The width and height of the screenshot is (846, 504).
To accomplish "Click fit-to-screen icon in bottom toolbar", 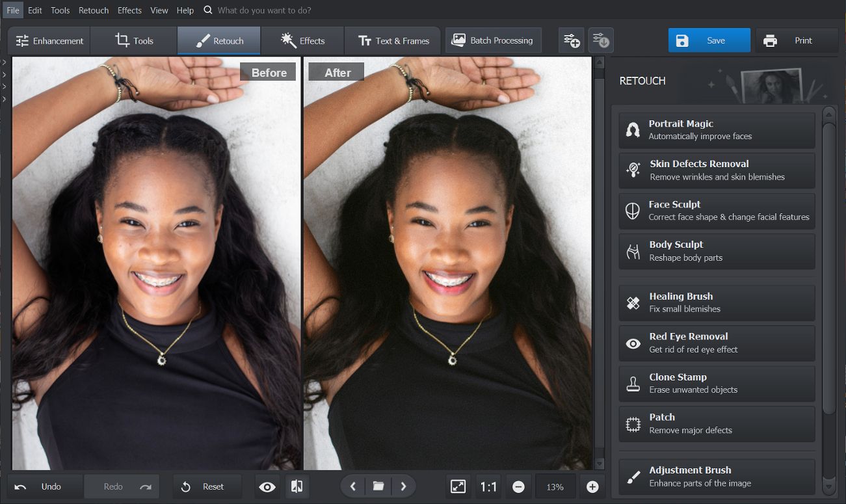I will (458, 486).
